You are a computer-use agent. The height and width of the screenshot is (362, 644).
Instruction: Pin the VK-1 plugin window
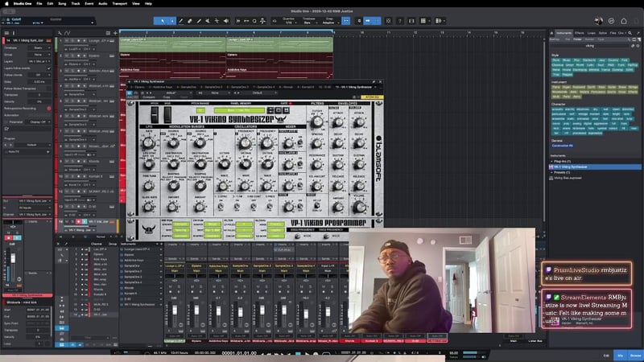(374, 82)
